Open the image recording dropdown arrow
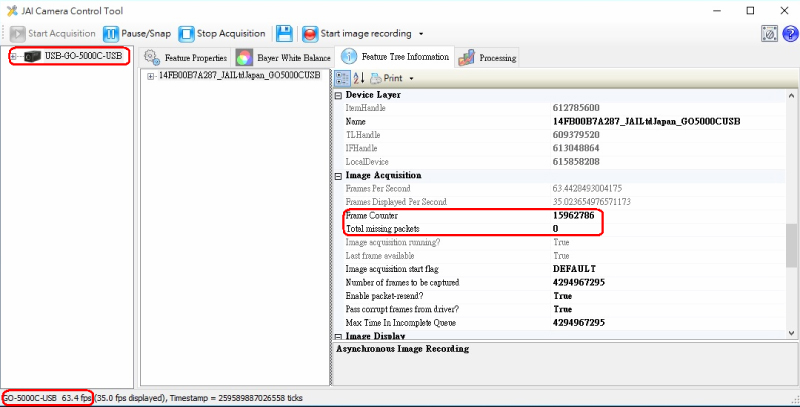Screen dimensions: 800x407 [421, 34]
